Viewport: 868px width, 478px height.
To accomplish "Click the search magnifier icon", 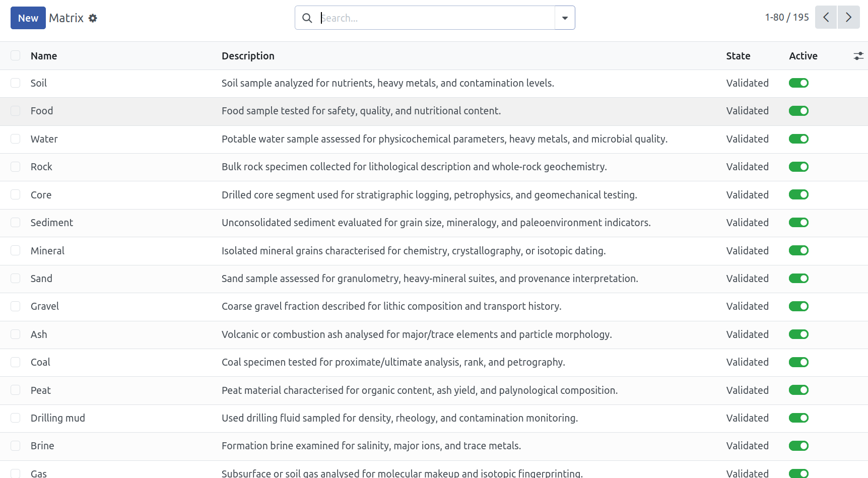I will (x=307, y=18).
